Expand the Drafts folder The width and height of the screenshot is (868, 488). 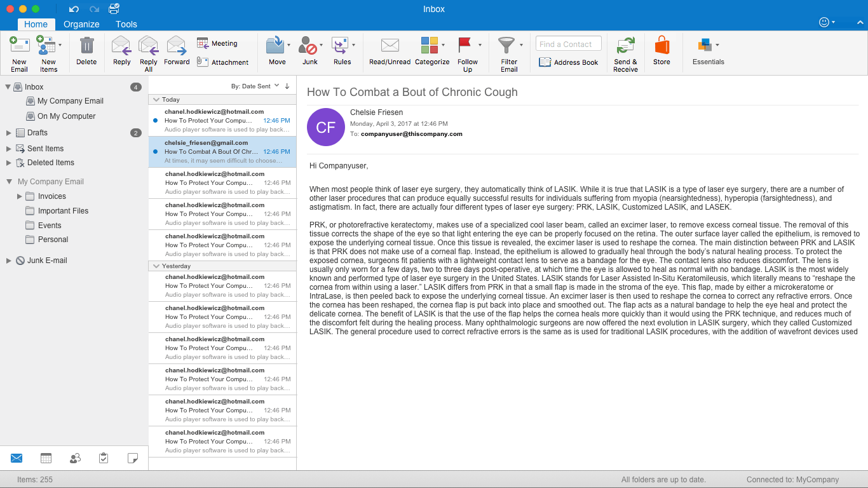(x=9, y=133)
